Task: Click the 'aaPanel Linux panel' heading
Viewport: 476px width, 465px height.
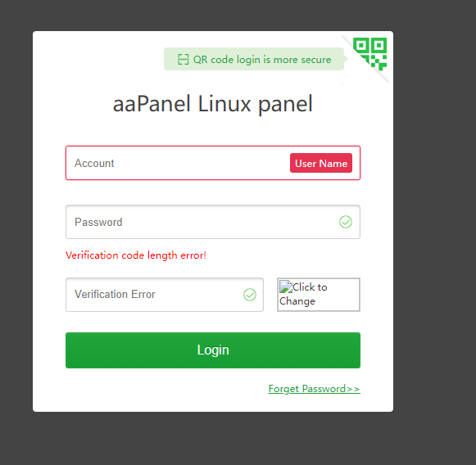Action: [212, 104]
